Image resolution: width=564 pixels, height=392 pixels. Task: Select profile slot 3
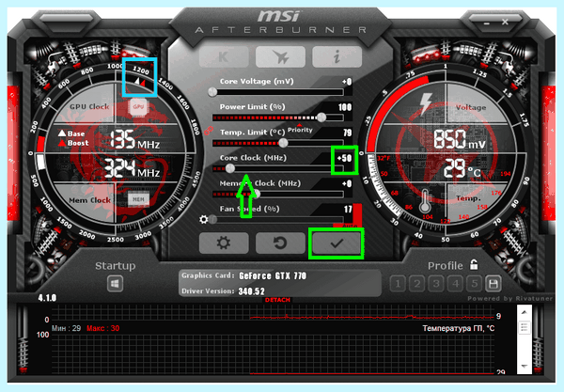click(436, 284)
